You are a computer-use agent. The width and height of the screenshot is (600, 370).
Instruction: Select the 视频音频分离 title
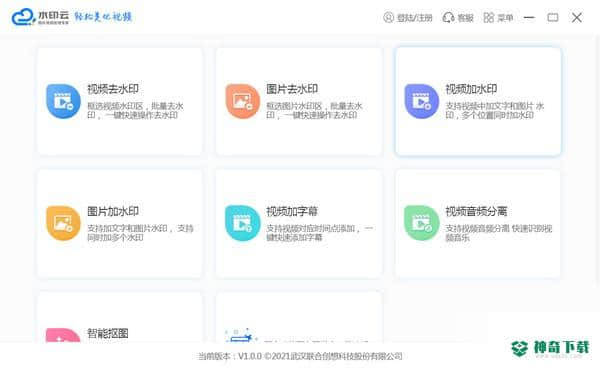[476, 211]
